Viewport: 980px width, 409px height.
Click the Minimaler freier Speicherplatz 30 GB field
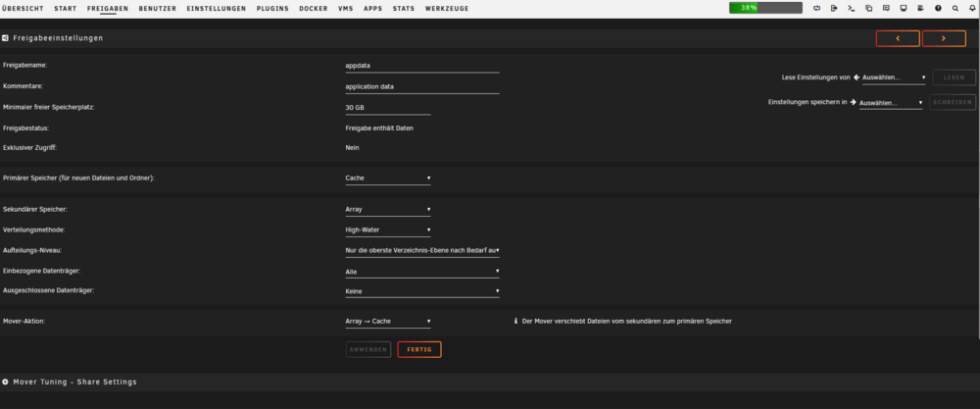point(388,108)
